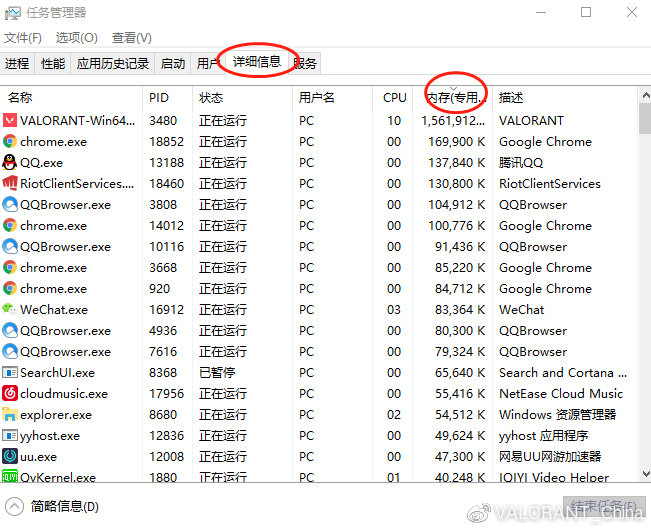This screenshot has width=651, height=531.
Task: Click the vertical scrollbar thumb
Action: [645, 119]
